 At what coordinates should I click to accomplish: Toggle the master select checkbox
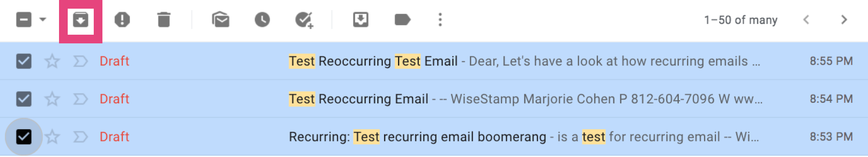24,20
